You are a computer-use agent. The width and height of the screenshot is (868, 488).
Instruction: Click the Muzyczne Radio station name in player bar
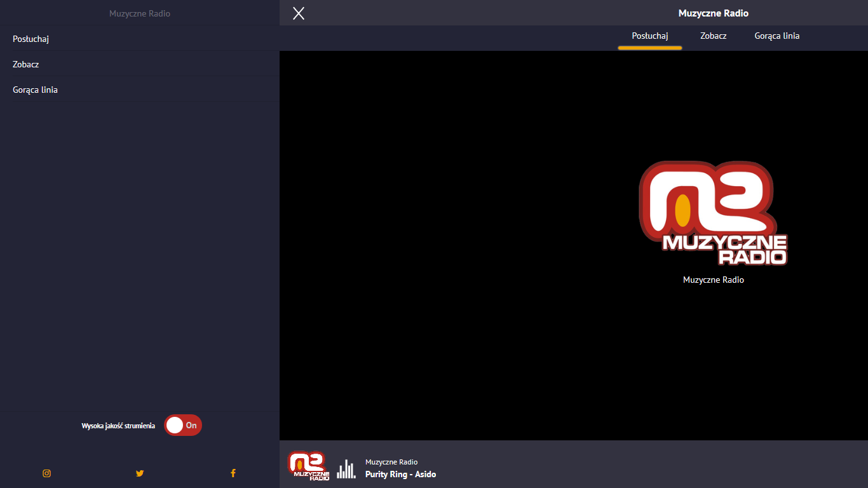click(391, 462)
